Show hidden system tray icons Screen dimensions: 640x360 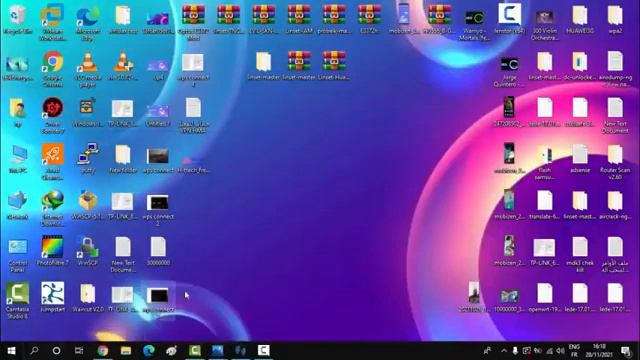pyautogui.click(x=504, y=351)
